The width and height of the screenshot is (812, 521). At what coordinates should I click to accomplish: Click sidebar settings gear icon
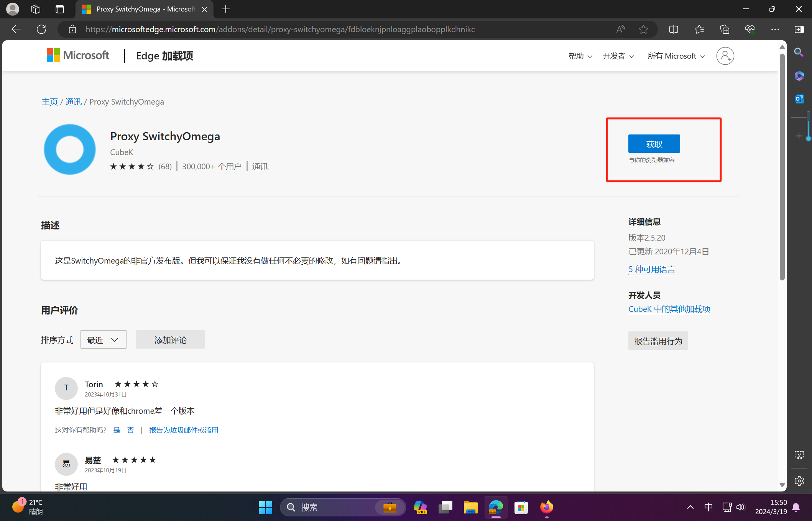(799, 481)
